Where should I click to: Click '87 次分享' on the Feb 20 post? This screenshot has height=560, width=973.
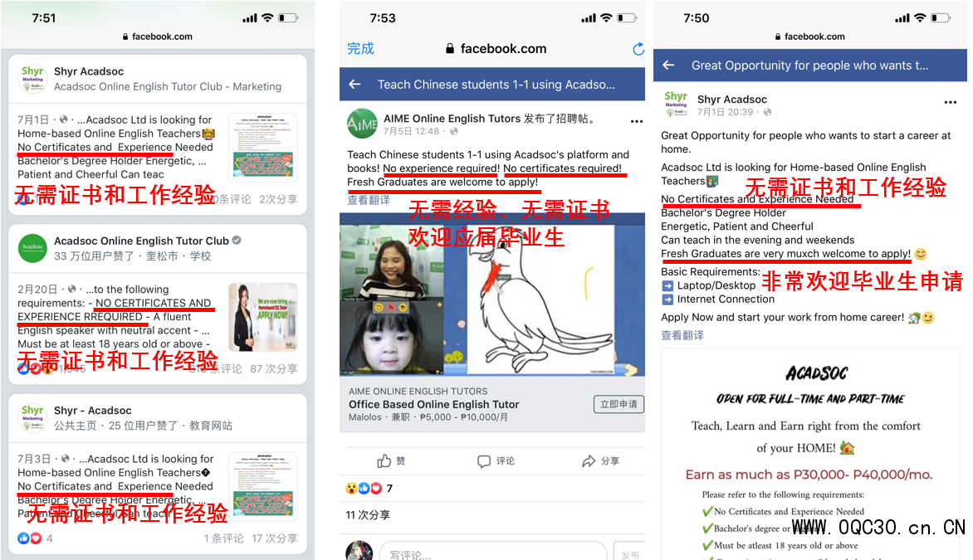274,368
